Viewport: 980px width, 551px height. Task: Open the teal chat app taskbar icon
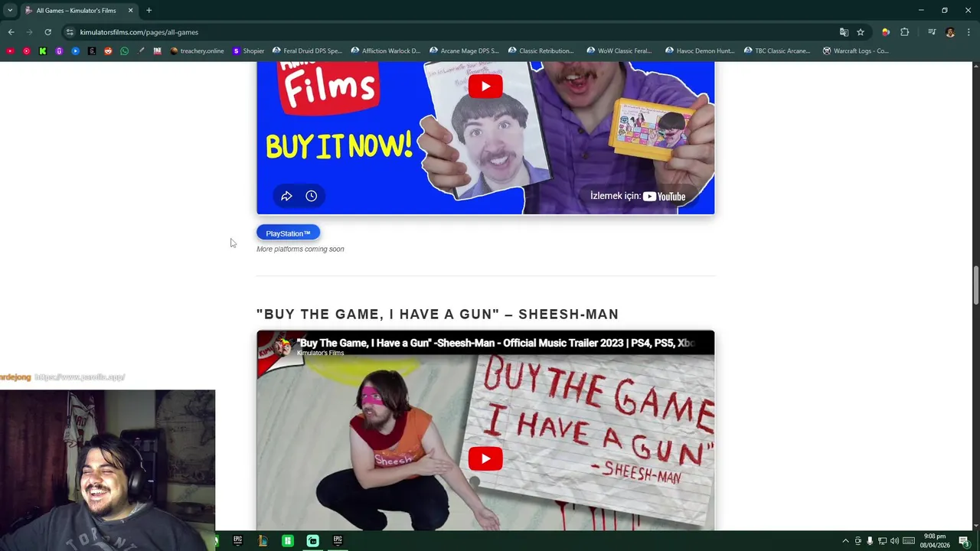[x=313, y=541]
